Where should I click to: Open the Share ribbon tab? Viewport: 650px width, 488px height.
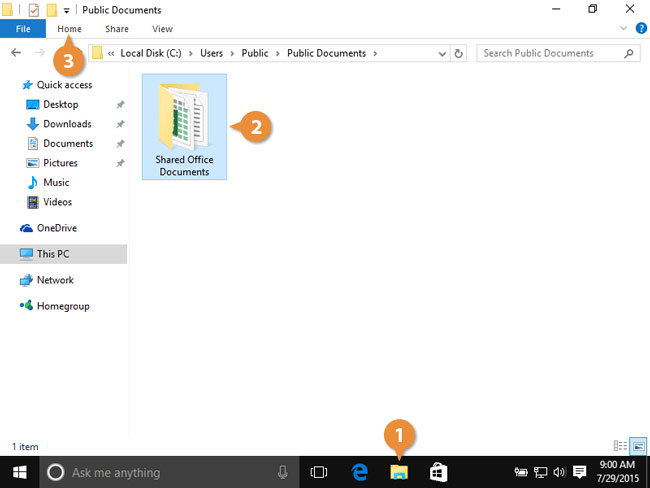click(116, 29)
